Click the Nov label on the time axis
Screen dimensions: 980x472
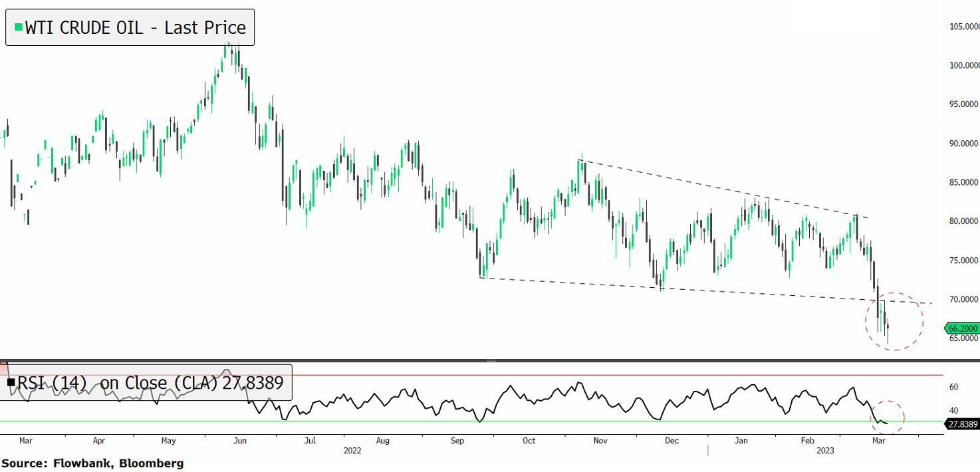coord(600,440)
